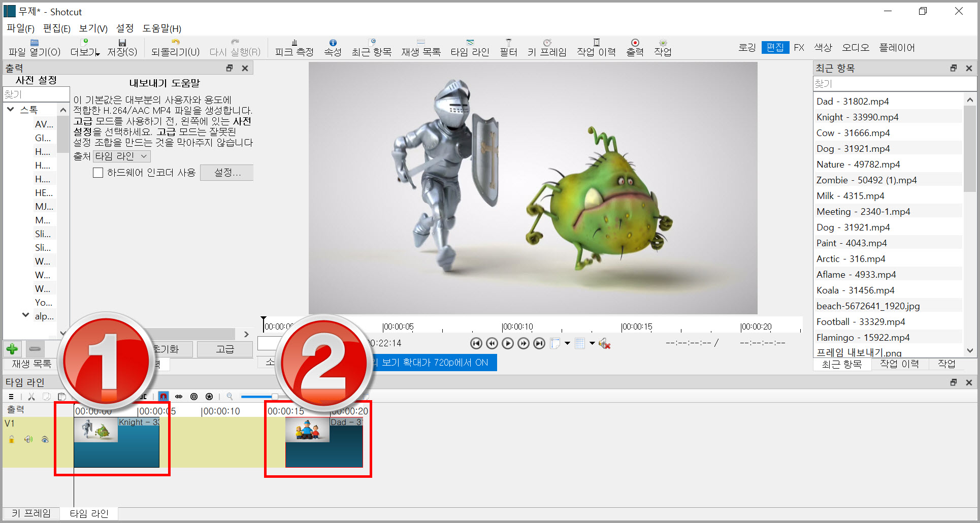This screenshot has height=523, width=980.
Task: Click the timeline zoom slider handle
Action: click(274, 397)
